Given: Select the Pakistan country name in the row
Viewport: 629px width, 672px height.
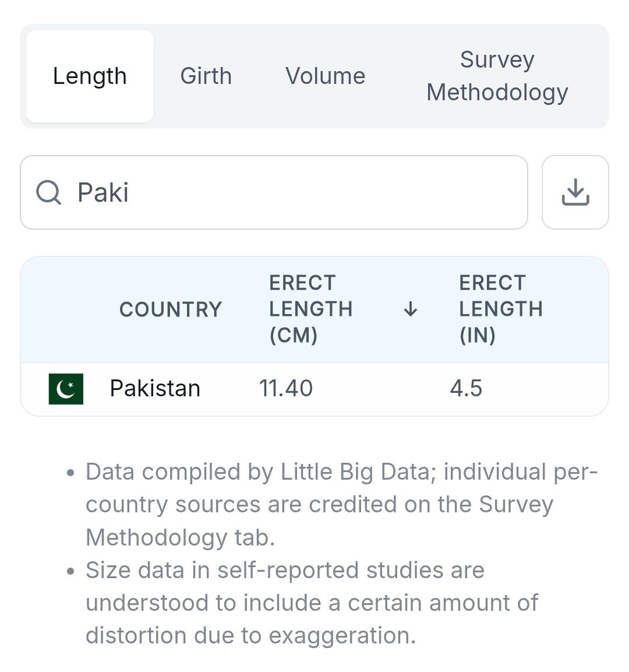Looking at the screenshot, I should point(155,389).
